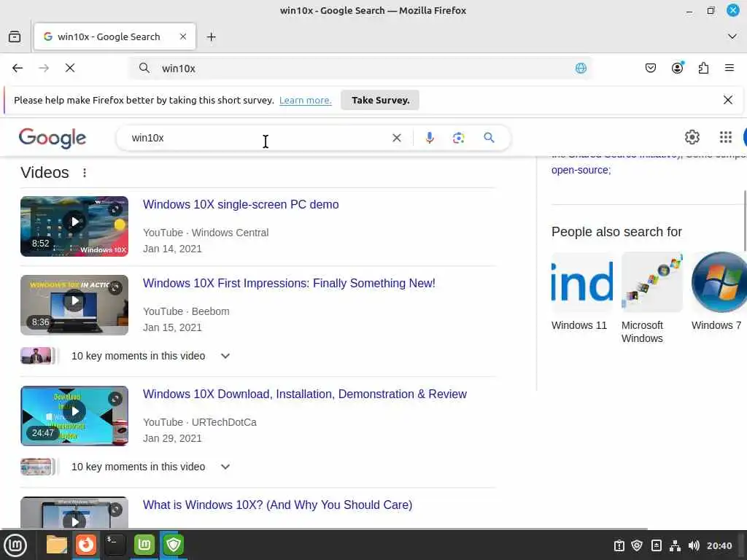Go to Google homepage via logo
This screenshot has width=747, height=560.
[53, 138]
